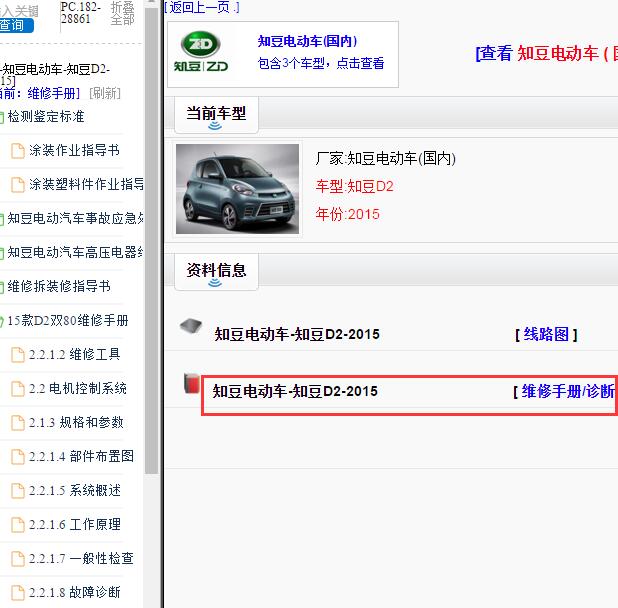Viewport: 618px width, 608px height.
Task: Click red book icon beside 维修手册 entry
Action: point(192,383)
